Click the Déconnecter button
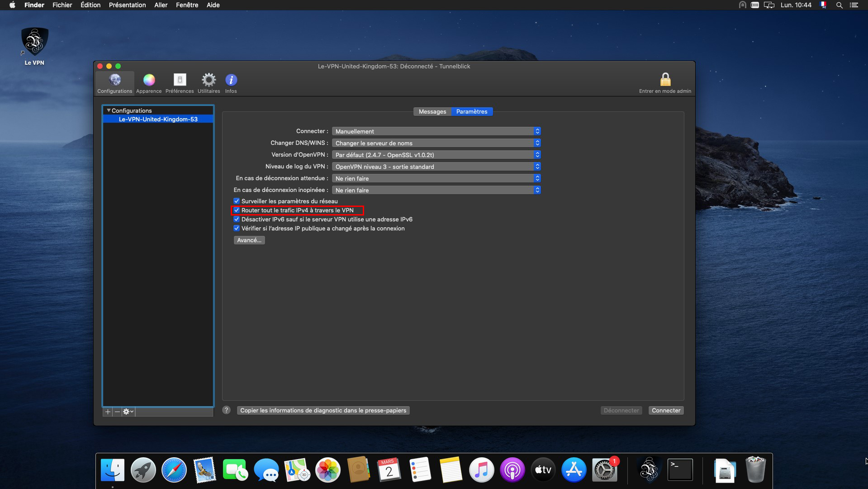Image resolution: width=868 pixels, height=489 pixels. [x=621, y=410]
